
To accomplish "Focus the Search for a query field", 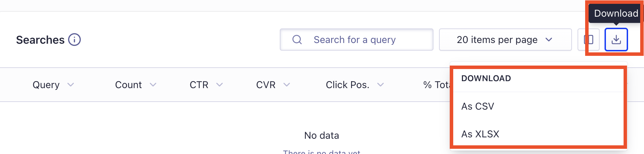I will pos(356,40).
